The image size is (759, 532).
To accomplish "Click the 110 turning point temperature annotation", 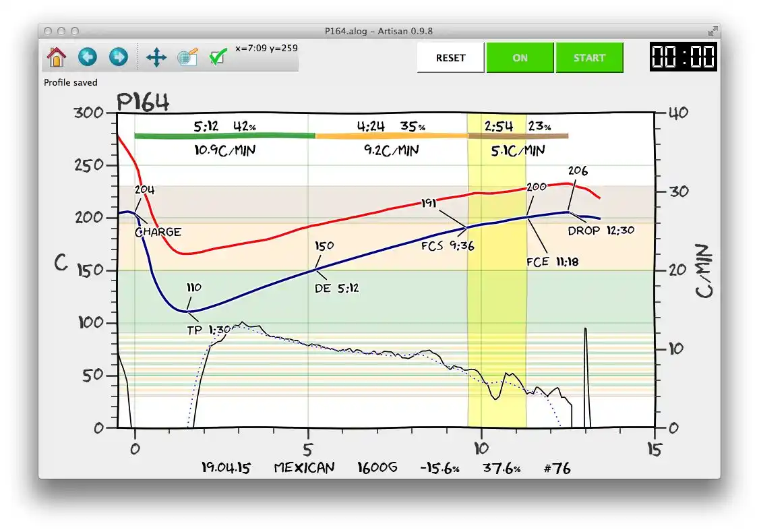I will (x=194, y=287).
